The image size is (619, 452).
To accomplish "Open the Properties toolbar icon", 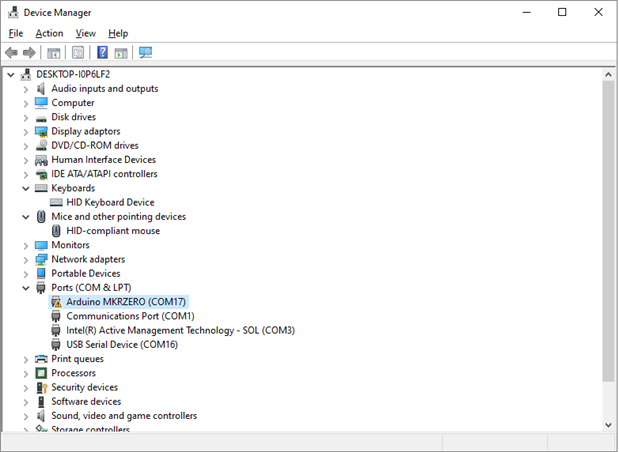I will pos(78,53).
